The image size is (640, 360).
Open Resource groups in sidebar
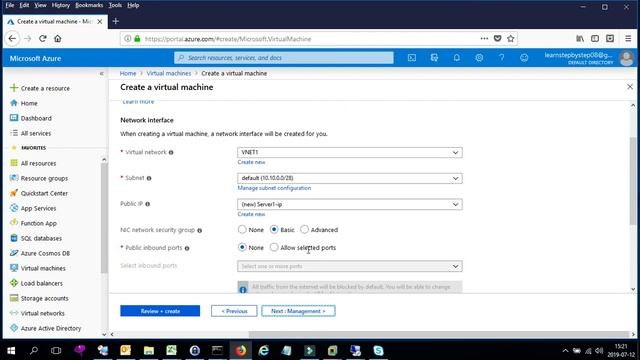coord(44,178)
